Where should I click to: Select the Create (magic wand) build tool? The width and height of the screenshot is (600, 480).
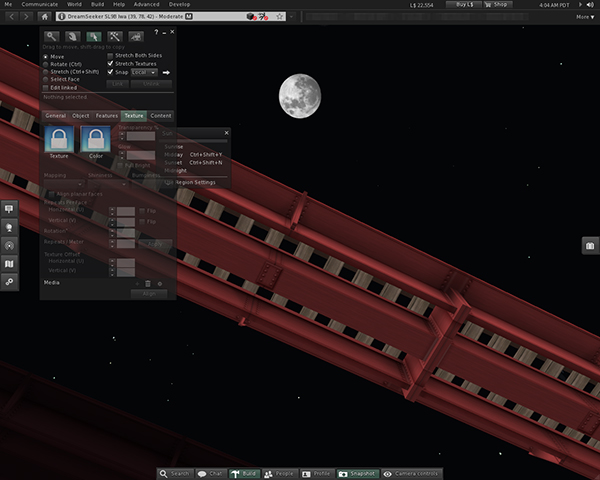(x=114, y=36)
